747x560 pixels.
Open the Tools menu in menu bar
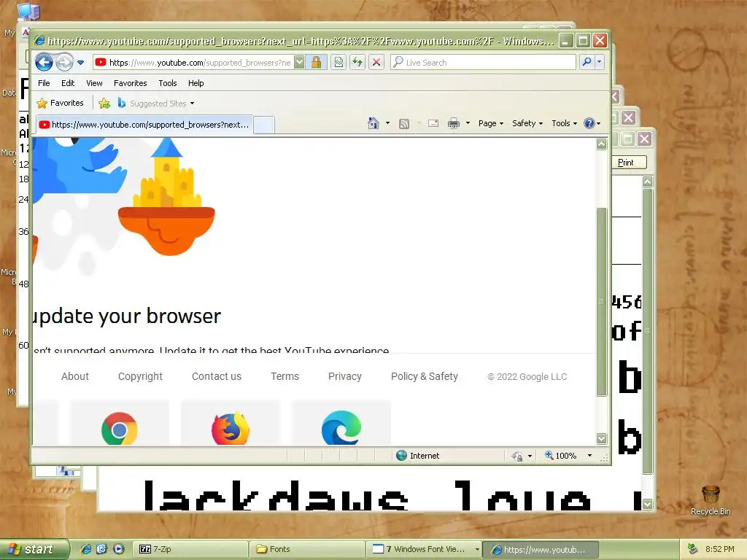[x=168, y=83]
